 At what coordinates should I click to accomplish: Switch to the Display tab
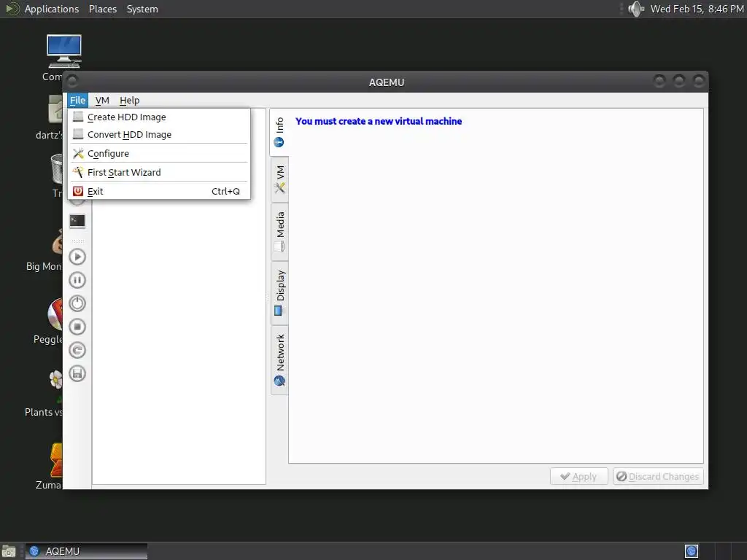[279, 293]
